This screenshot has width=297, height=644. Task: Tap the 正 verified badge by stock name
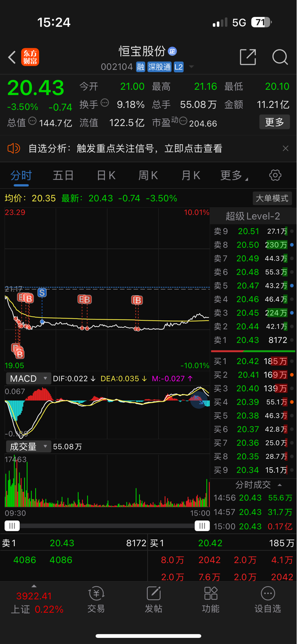[x=172, y=51]
